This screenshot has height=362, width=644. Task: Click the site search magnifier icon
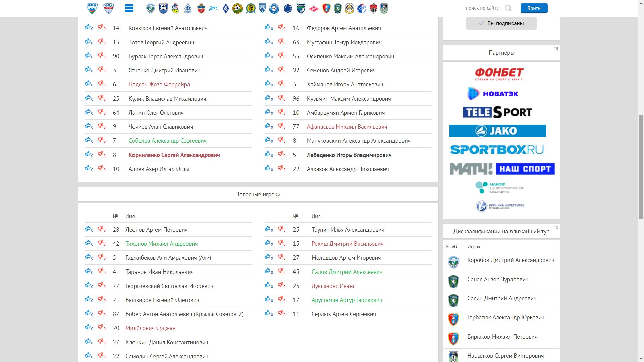(508, 8)
